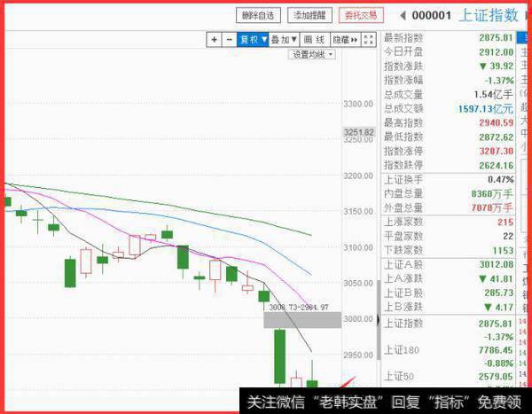
Task: Select the 画线 drawing tool
Action: click(x=314, y=40)
